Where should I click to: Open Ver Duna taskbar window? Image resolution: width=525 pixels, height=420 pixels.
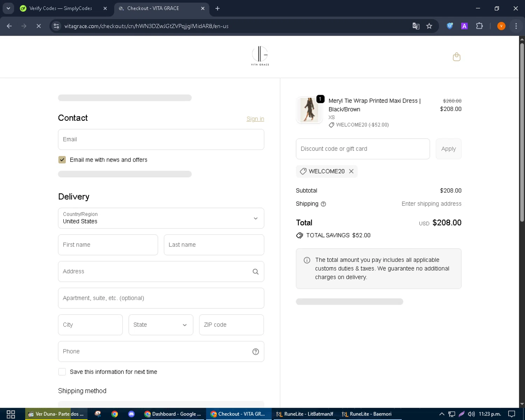56,414
